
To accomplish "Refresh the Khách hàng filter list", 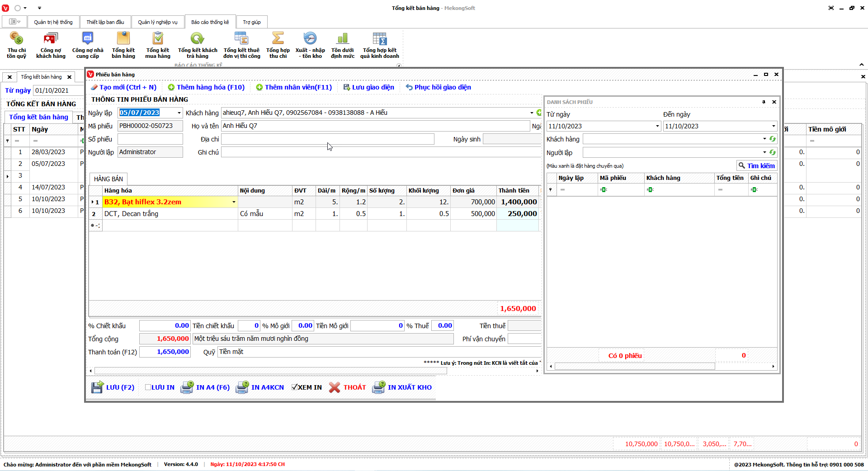I will point(773,139).
